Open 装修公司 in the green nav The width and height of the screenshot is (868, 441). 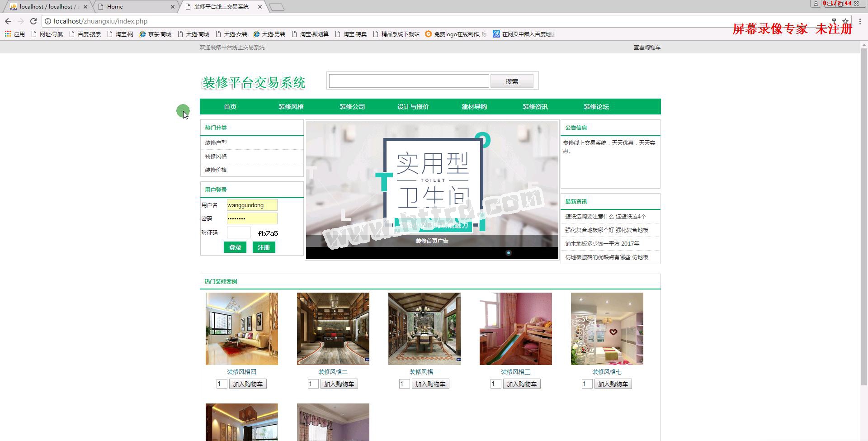pyautogui.click(x=352, y=107)
